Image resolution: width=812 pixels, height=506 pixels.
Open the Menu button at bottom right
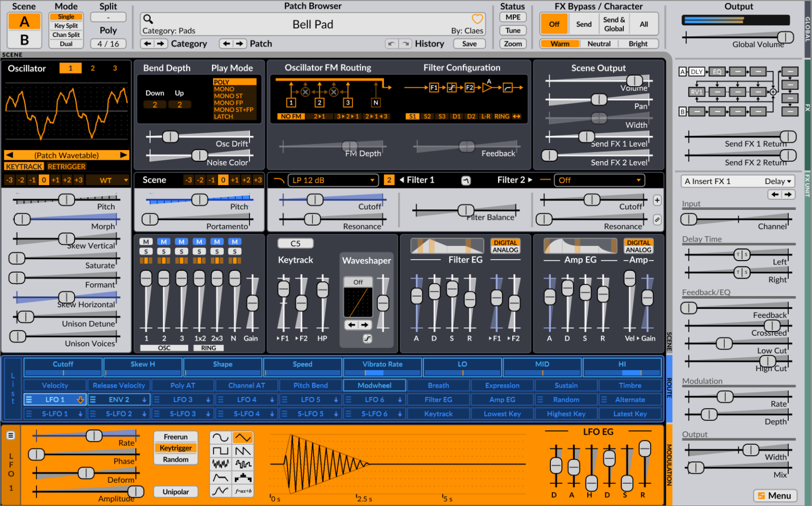[x=776, y=495]
